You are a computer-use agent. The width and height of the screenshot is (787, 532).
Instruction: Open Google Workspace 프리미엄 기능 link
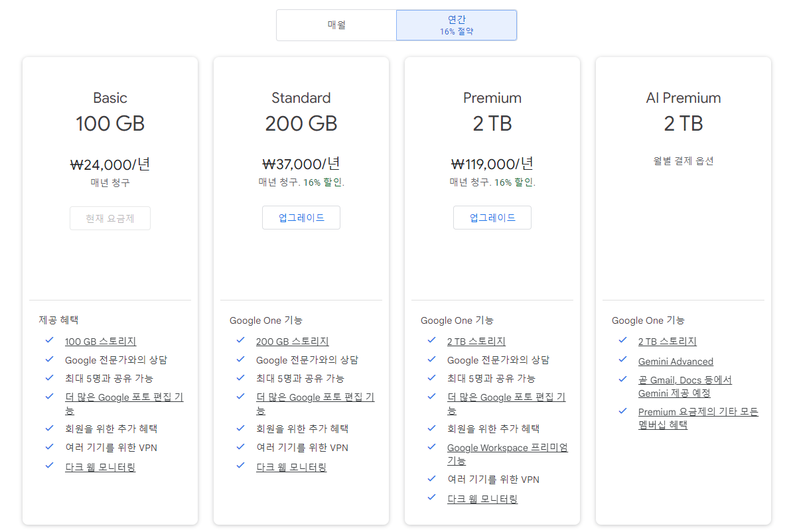(508, 454)
